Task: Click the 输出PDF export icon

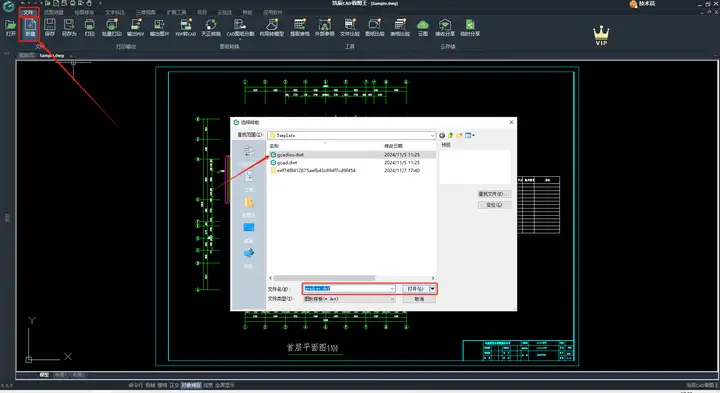Action: [135, 28]
